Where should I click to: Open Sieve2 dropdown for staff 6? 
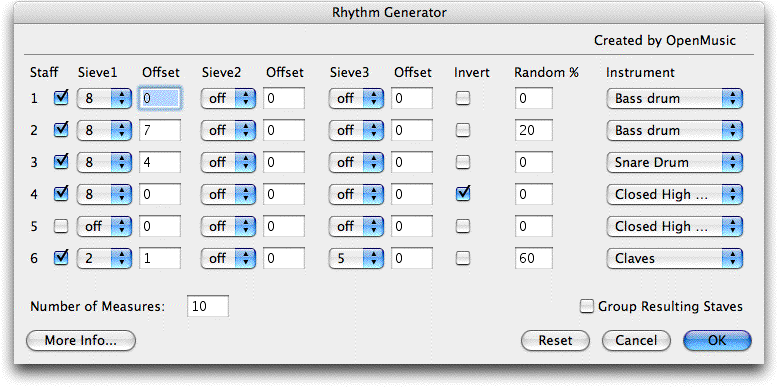tap(228, 258)
